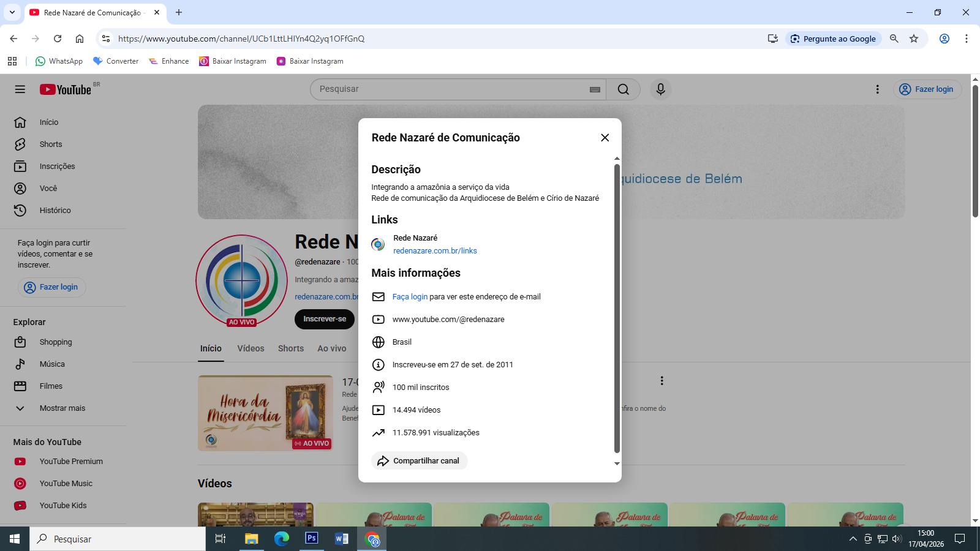
Task: Click the YouTube logo
Action: pos(66,89)
